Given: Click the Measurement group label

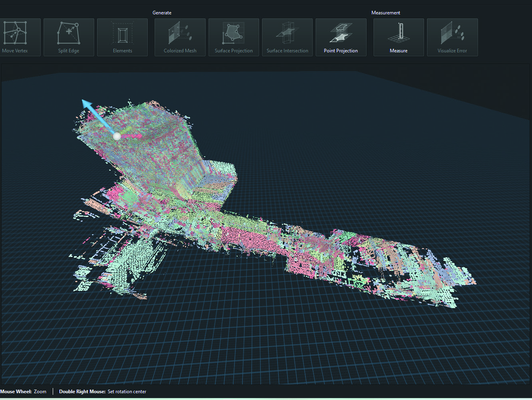Looking at the screenshot, I should tap(386, 12).
